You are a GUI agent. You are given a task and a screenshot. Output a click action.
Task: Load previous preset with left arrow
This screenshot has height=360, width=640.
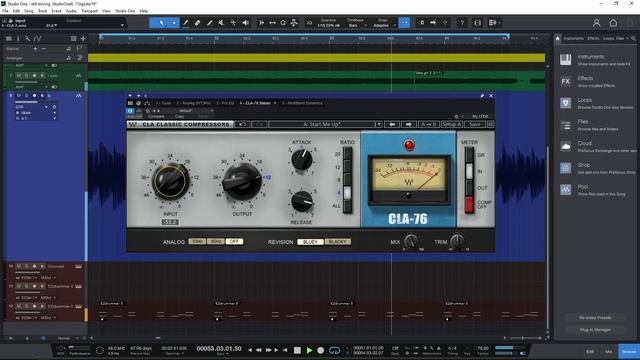point(392,124)
